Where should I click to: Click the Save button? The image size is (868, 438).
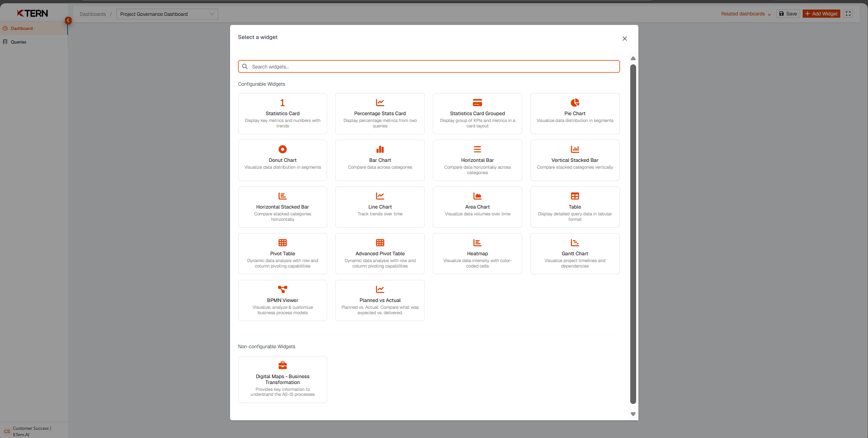[x=788, y=14]
